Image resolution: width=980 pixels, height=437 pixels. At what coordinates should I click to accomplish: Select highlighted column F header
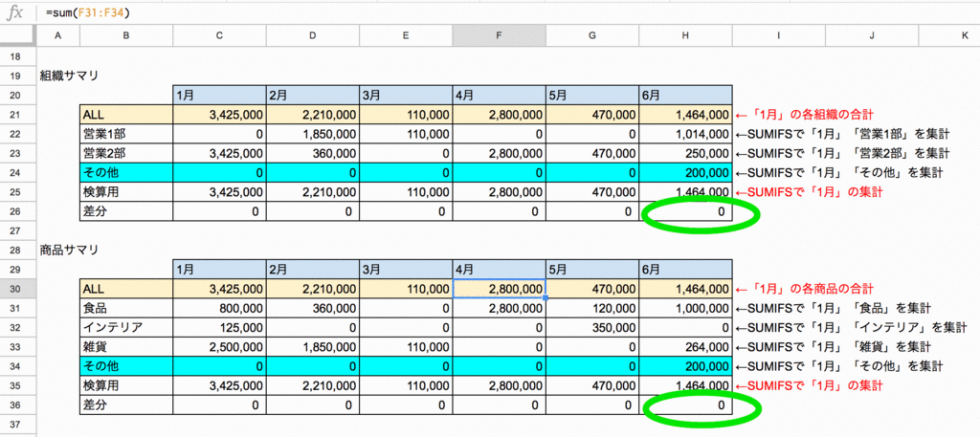click(x=499, y=37)
